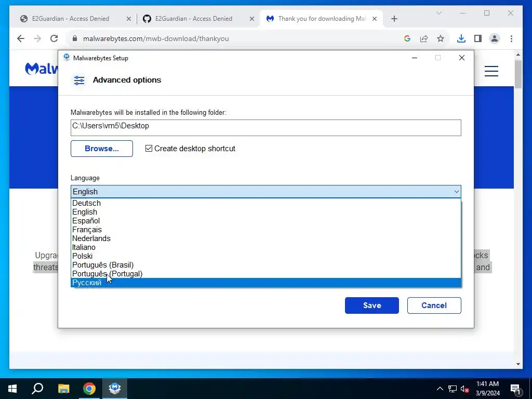532x399 pixels.
Task: Click the browser page vertical scrollbar
Action: pyautogui.click(x=518, y=74)
